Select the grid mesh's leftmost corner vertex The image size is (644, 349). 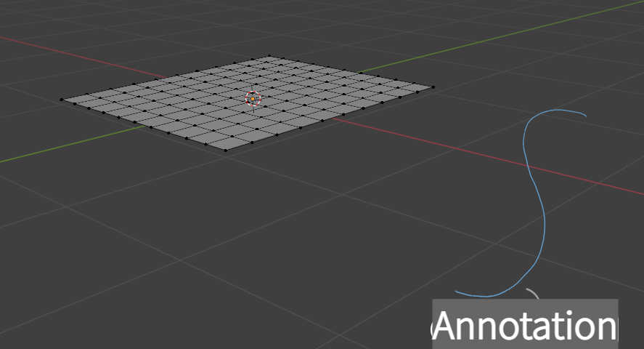[x=62, y=100]
